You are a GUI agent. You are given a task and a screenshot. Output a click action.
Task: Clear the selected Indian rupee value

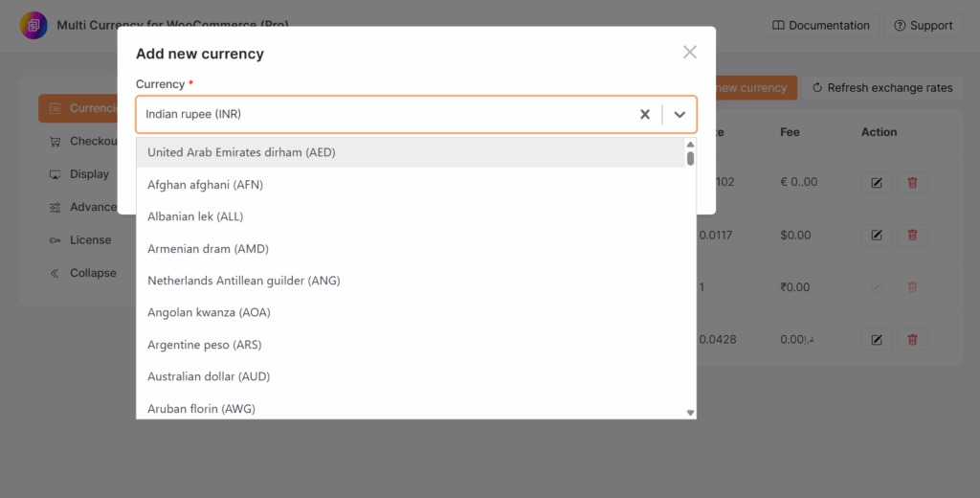click(x=645, y=114)
